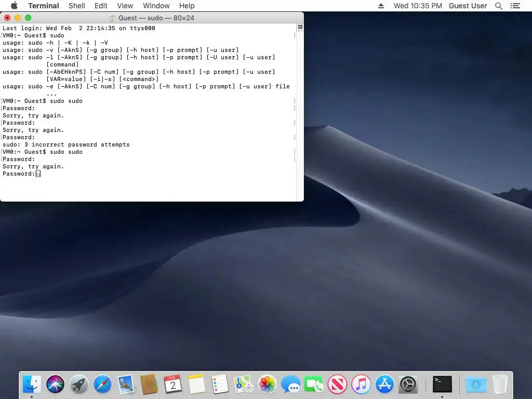Open the Help menu
Image resolution: width=532 pixels, height=399 pixels.
187,6
